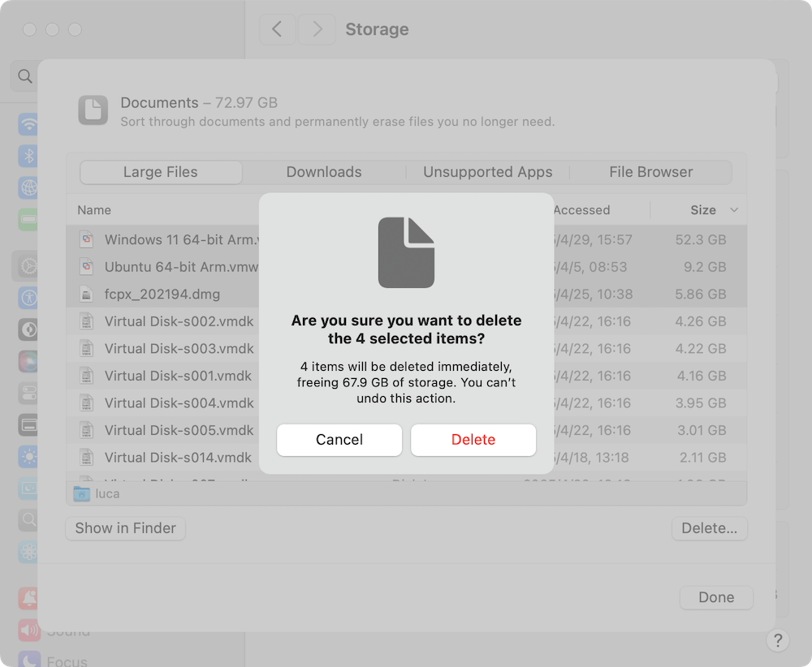
Task: Open Notifications via the red bell icon
Action: tap(27, 600)
